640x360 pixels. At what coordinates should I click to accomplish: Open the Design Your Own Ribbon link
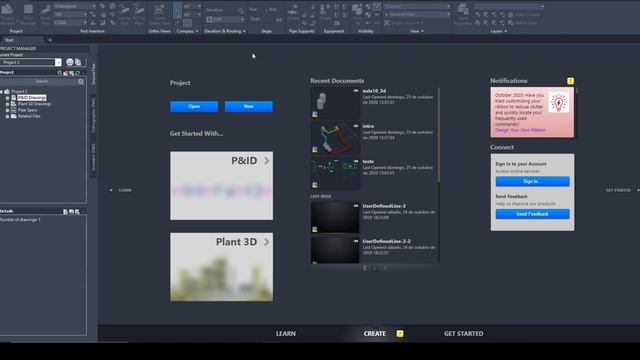tap(520, 130)
